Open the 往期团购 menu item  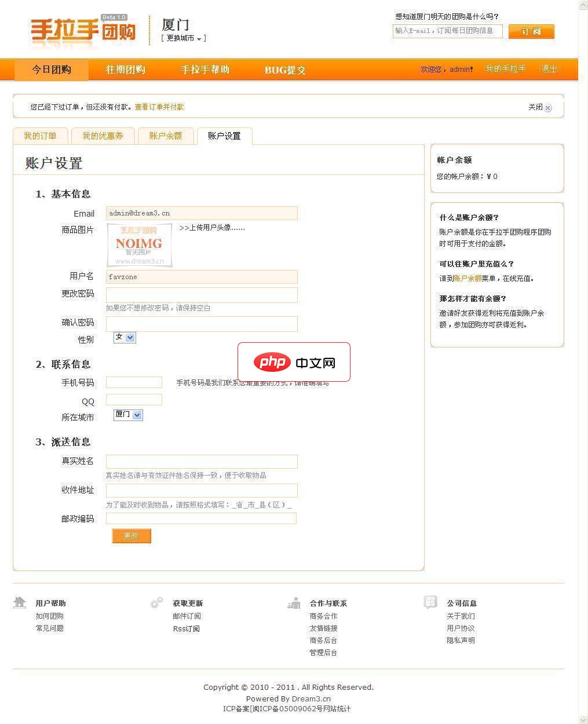tap(125, 70)
